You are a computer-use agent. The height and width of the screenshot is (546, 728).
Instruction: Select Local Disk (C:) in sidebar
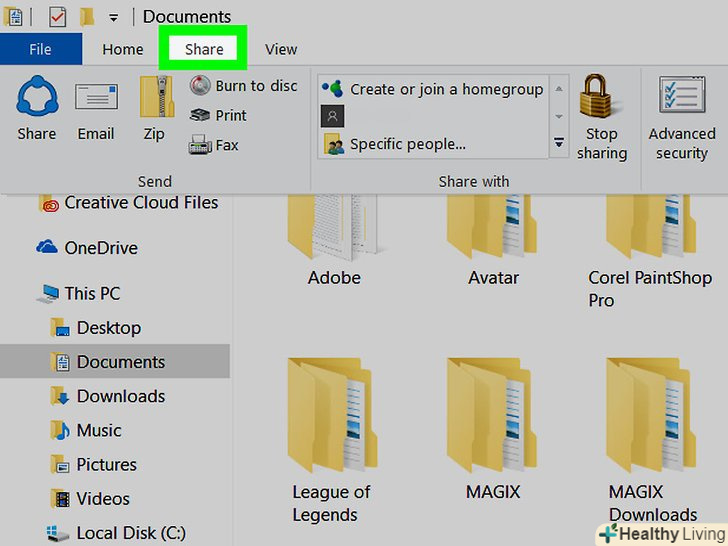pyautogui.click(x=116, y=533)
